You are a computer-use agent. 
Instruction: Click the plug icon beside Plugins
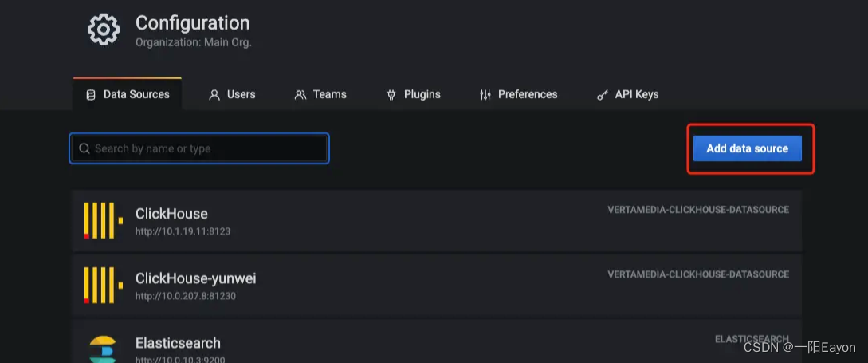tap(391, 95)
